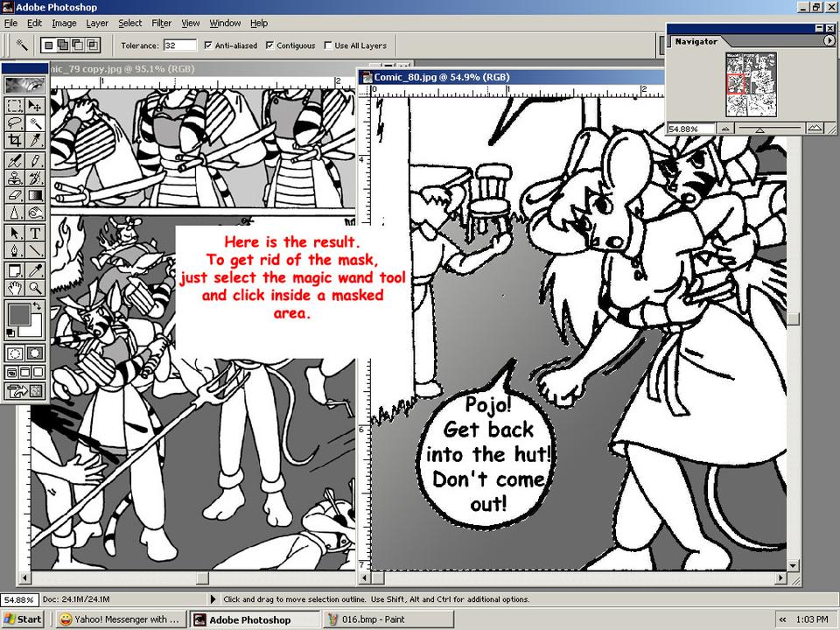Viewport: 840px width, 630px height.
Task: Uncheck the Contiguous checkbox
Action: (x=270, y=45)
